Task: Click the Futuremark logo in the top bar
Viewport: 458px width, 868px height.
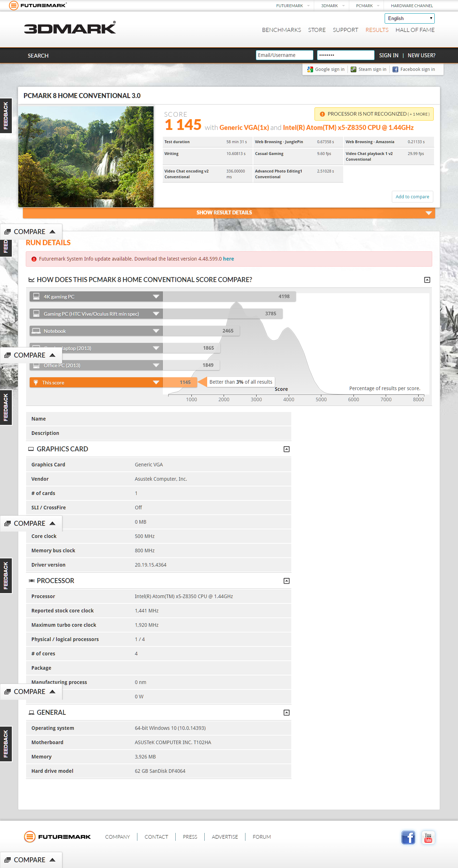Action: tap(38, 5)
